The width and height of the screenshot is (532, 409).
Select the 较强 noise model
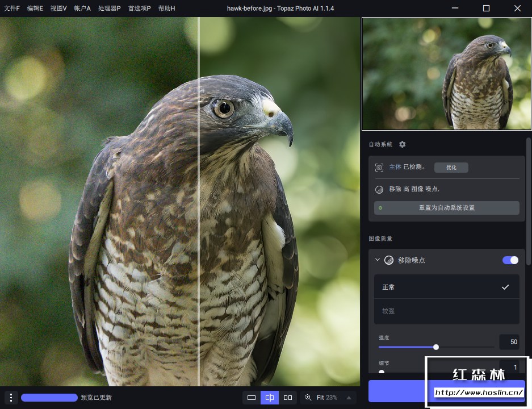click(x=446, y=311)
